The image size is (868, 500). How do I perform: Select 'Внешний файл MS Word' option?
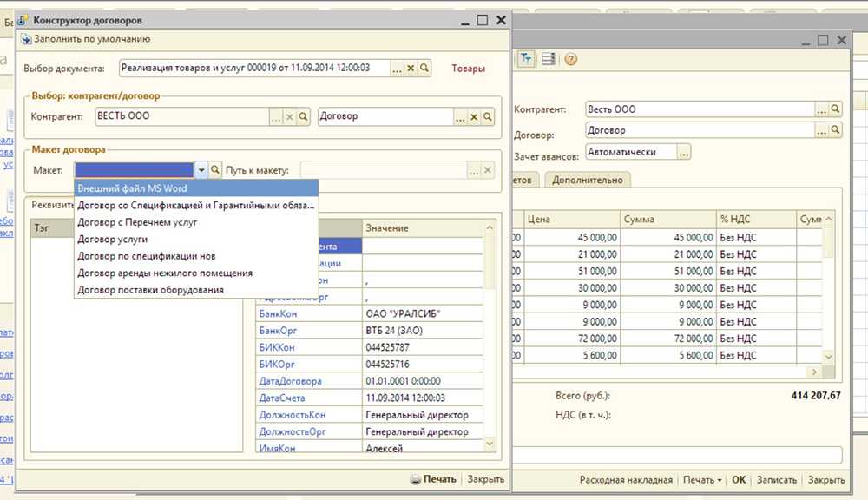point(132,188)
